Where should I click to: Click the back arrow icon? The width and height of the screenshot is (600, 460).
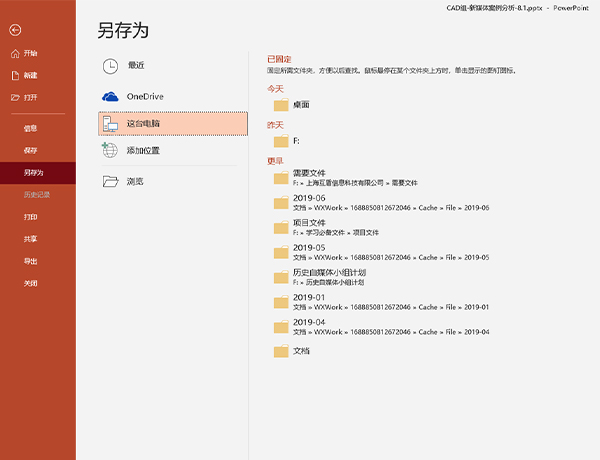coord(15,30)
